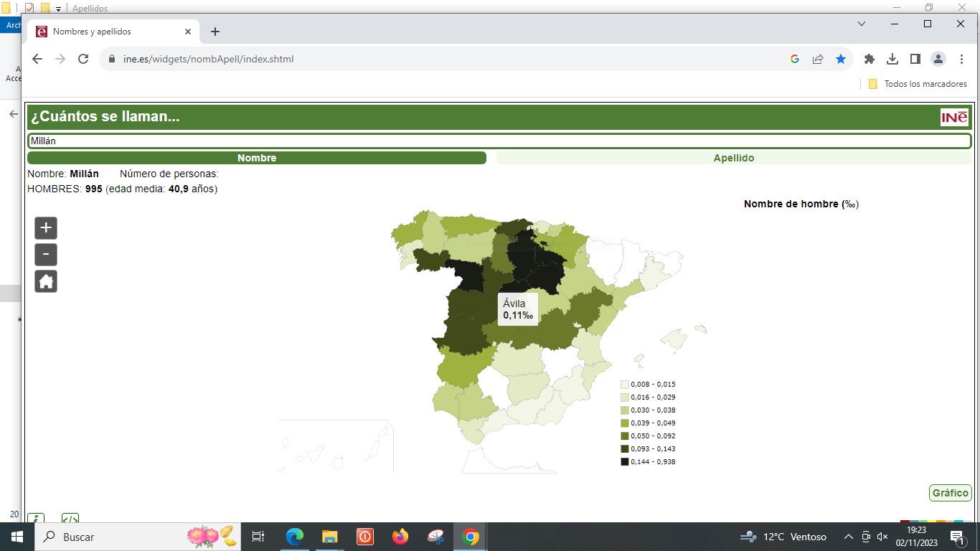Open Firefox from the taskbar
Image resolution: width=980 pixels, height=551 pixels.
tap(400, 537)
